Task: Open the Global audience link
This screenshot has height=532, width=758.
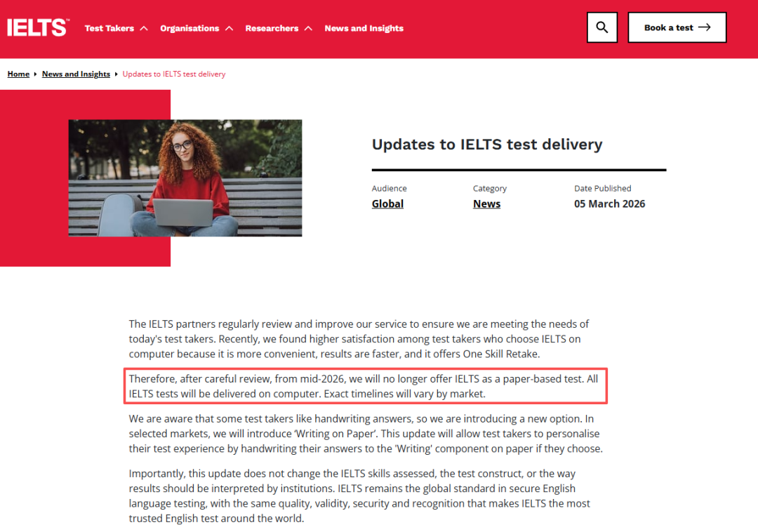Action: (x=387, y=204)
